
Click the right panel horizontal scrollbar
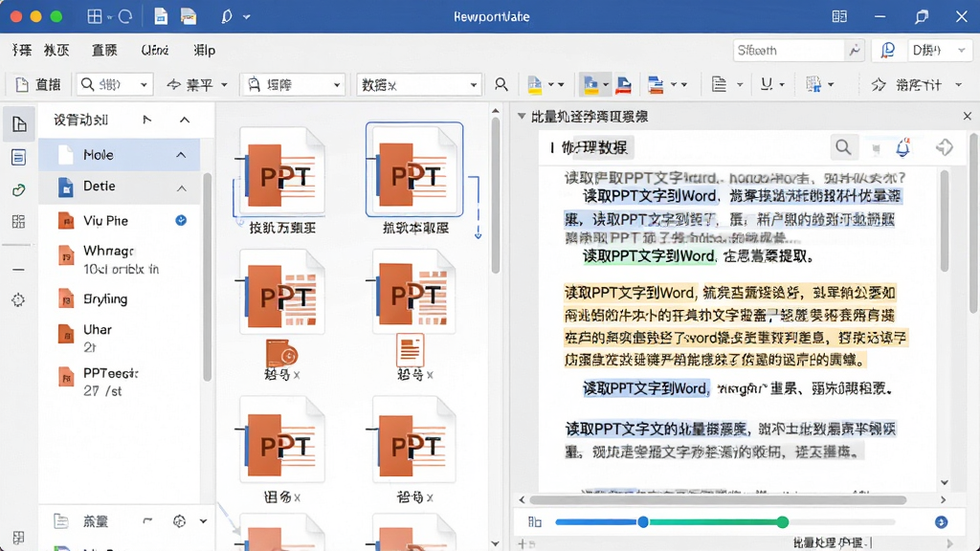point(718,499)
